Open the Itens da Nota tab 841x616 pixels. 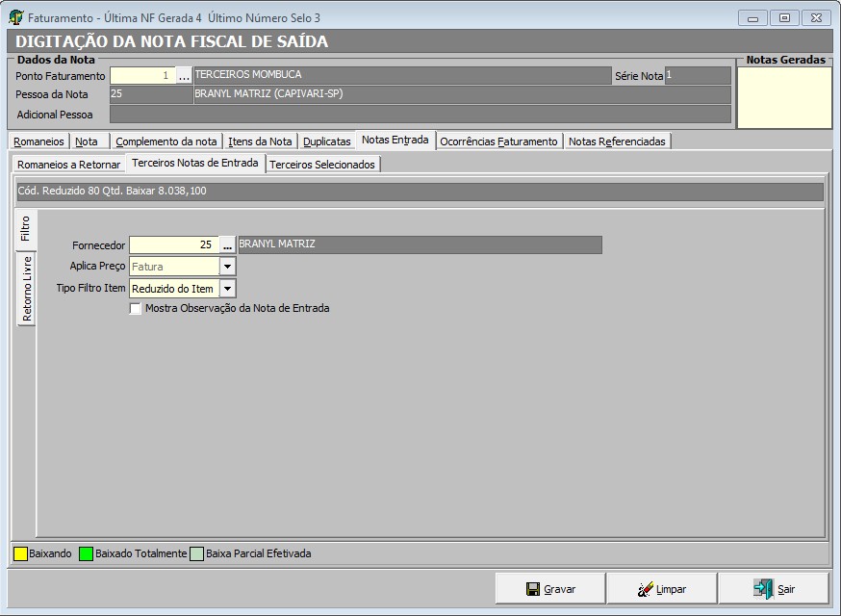pyautogui.click(x=260, y=141)
